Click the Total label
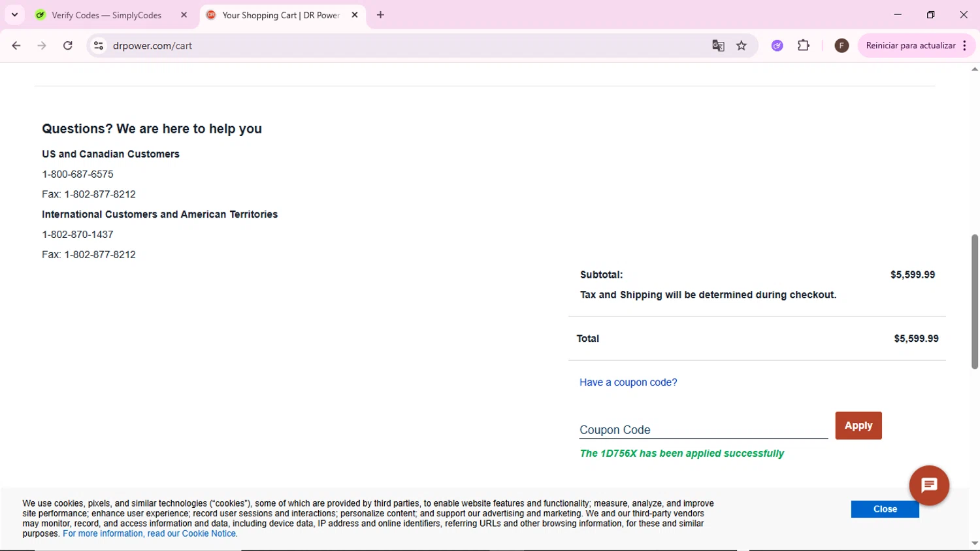Image resolution: width=980 pixels, height=551 pixels. pos(588,339)
